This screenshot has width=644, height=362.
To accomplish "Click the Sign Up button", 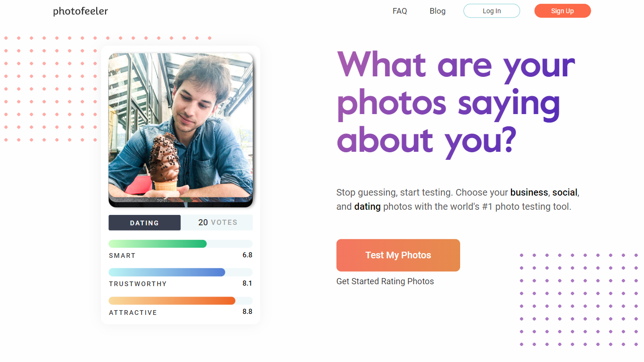I will pyautogui.click(x=562, y=11).
